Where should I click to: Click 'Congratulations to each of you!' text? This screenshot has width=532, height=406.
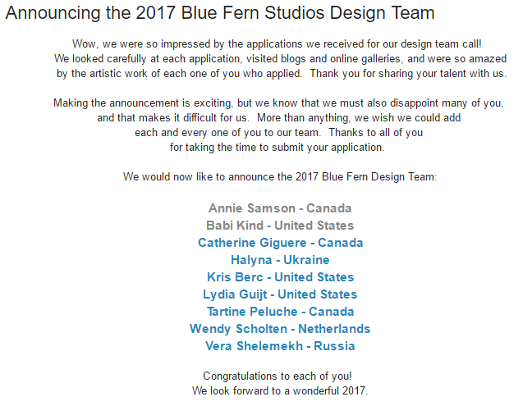[277, 376]
